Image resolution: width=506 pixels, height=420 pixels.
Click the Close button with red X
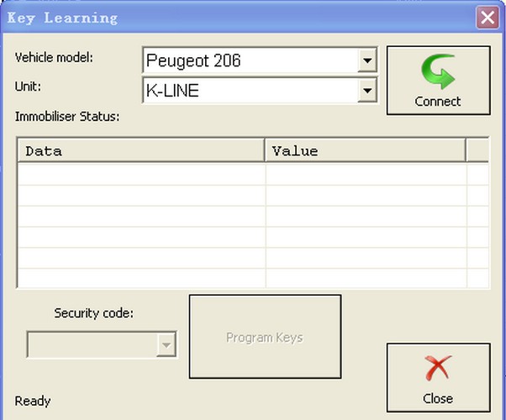pyautogui.click(x=438, y=377)
